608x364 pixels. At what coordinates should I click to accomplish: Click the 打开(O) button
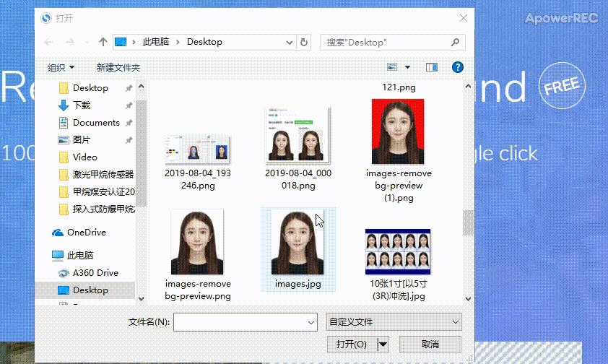click(352, 344)
